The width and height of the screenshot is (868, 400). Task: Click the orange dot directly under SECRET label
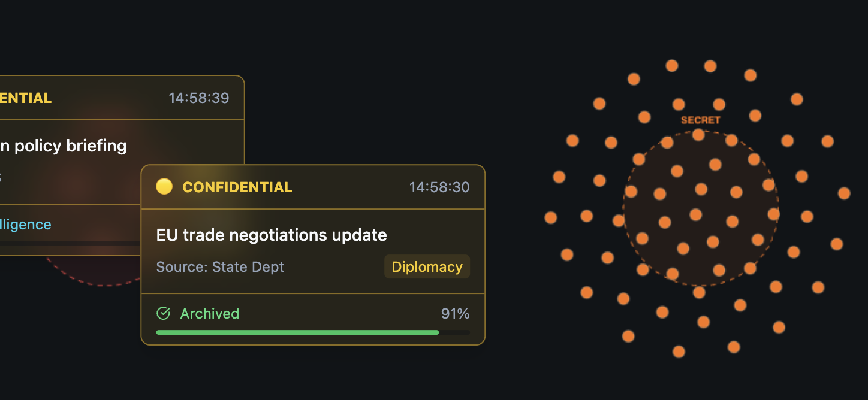click(698, 135)
